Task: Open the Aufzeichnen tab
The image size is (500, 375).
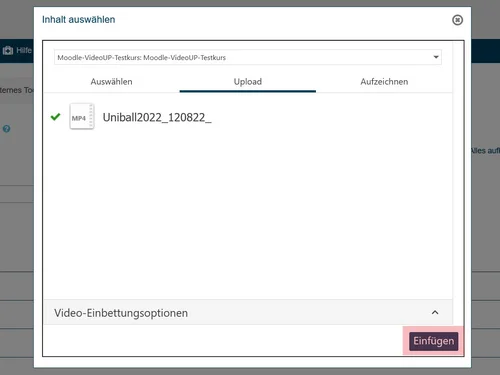Action: (x=384, y=82)
